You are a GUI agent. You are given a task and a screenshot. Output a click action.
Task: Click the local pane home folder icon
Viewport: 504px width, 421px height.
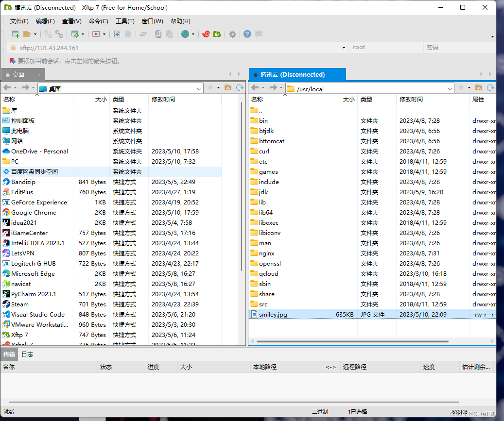coord(228,88)
